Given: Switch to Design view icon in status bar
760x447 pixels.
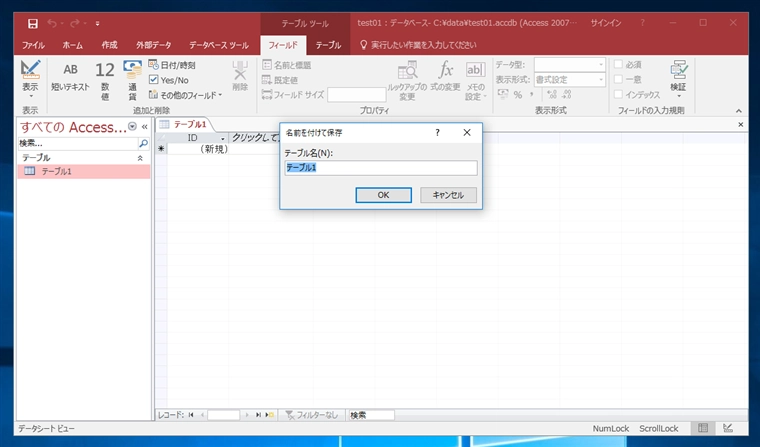Looking at the screenshot, I should 728,428.
